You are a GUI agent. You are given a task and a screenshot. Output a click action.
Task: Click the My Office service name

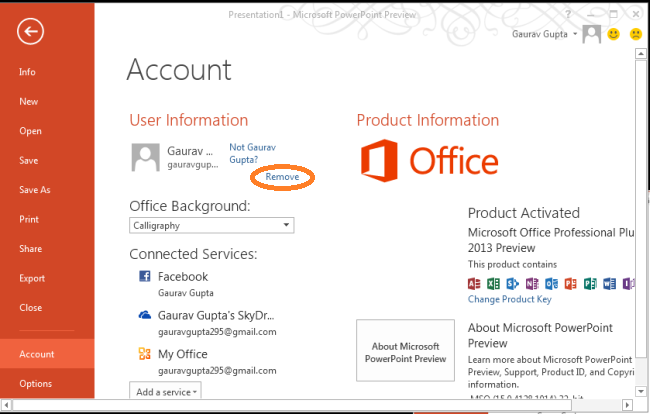(182, 354)
